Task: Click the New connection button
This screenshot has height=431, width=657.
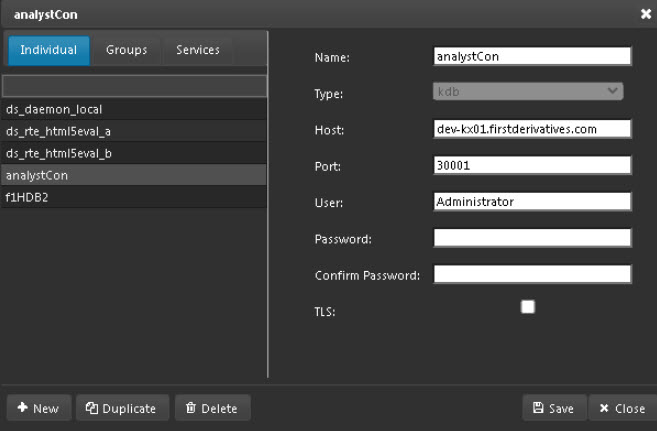Action: point(38,408)
